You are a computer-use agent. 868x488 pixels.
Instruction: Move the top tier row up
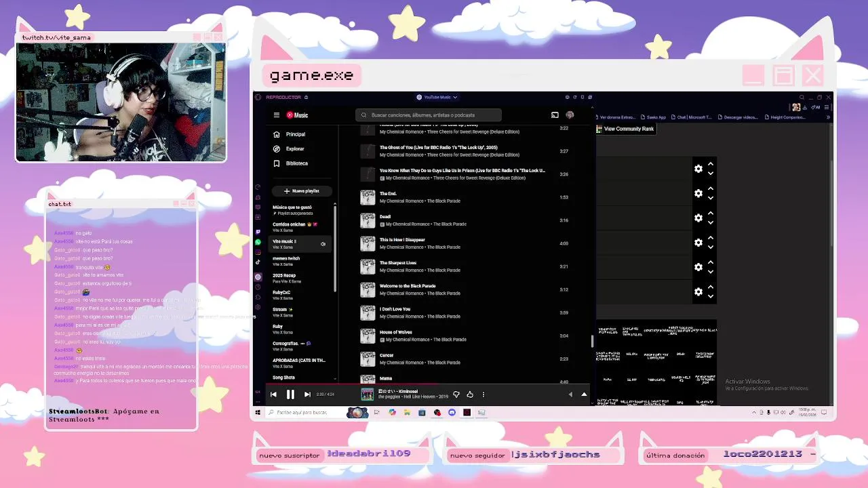(x=711, y=164)
